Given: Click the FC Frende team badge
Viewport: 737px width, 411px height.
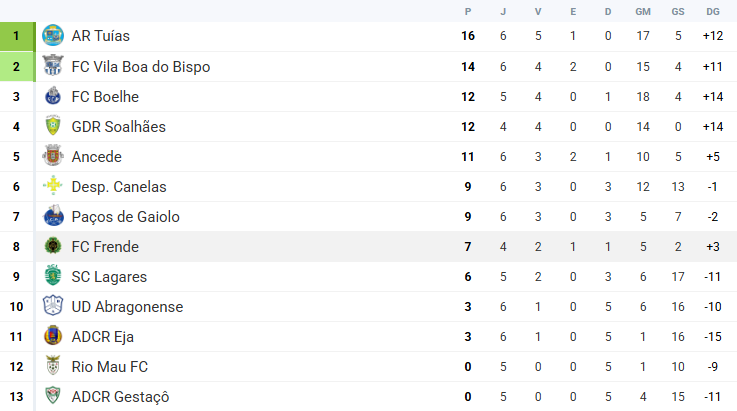Looking at the screenshot, I should (x=53, y=247).
